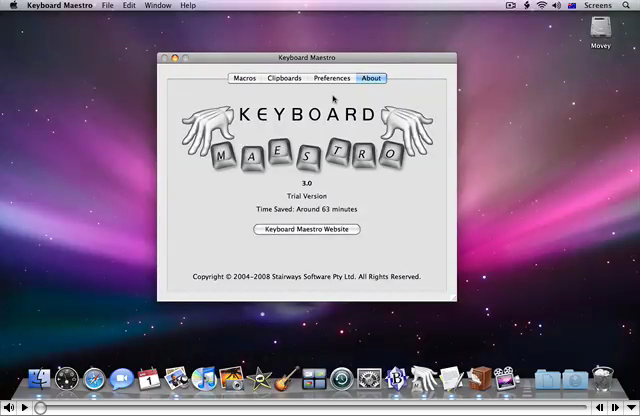Click the lightning bolt menu bar icon

[x=527, y=5]
